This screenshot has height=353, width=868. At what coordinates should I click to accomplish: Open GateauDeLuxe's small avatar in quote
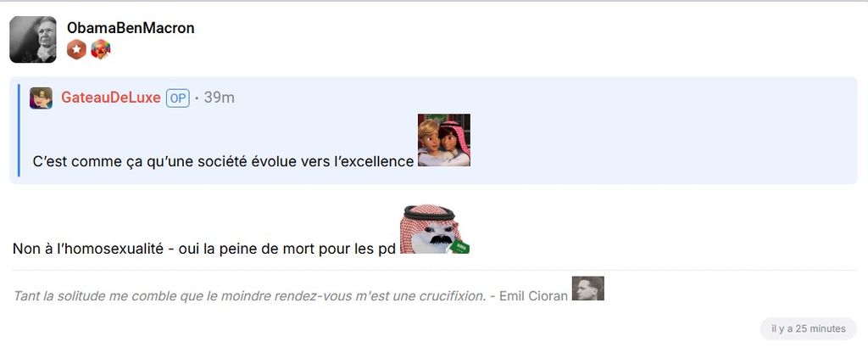(x=41, y=98)
